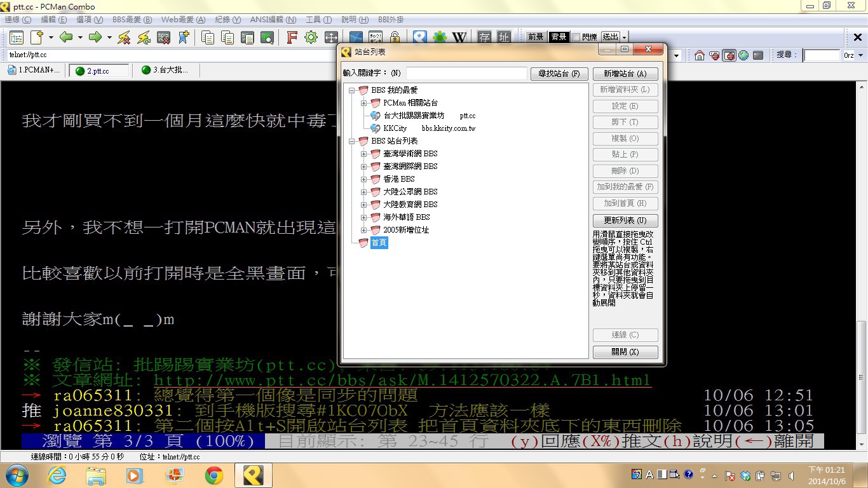
Task: Click the clock showing 下午 01:21
Action: [827, 475]
